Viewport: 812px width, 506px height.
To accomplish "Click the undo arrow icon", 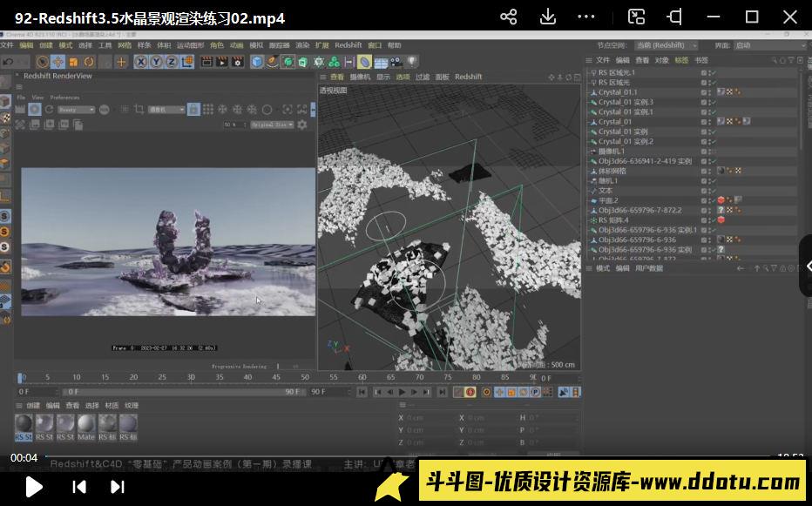I will 8,62.
